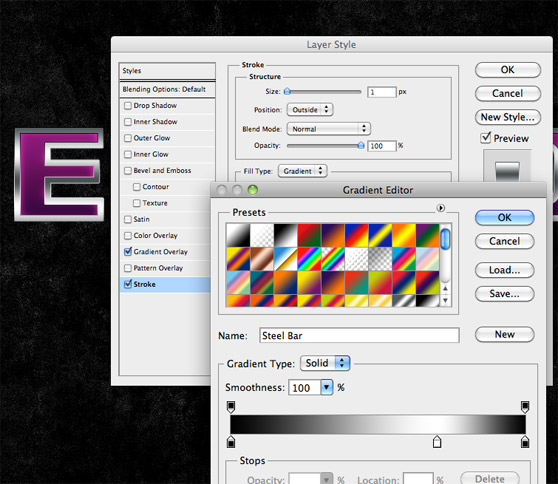
Task: Click the stroke Size input field
Action: tap(382, 92)
